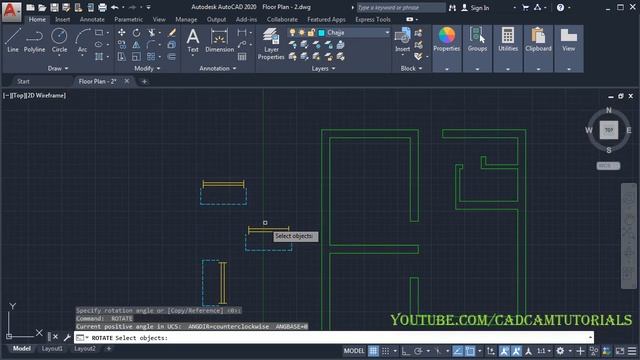The image size is (640, 360).
Task: Toggle snap mode in status bar
Action: (x=385, y=351)
